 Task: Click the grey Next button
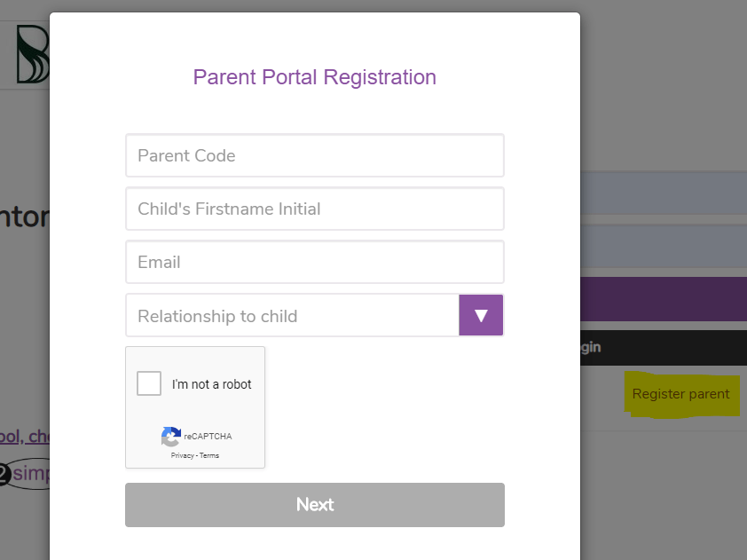pyautogui.click(x=314, y=505)
